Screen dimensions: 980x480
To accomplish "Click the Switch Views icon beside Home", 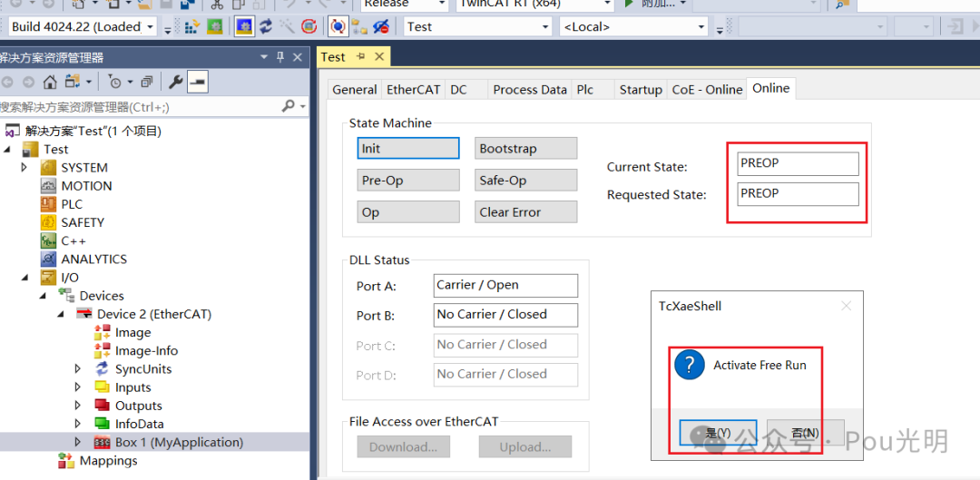I will tap(73, 82).
